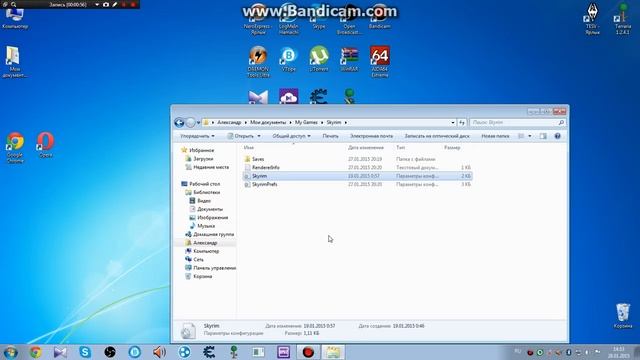This screenshot has width=640, height=360.
Task: Open the Google Chrome desktop shortcut
Action: [x=15, y=147]
